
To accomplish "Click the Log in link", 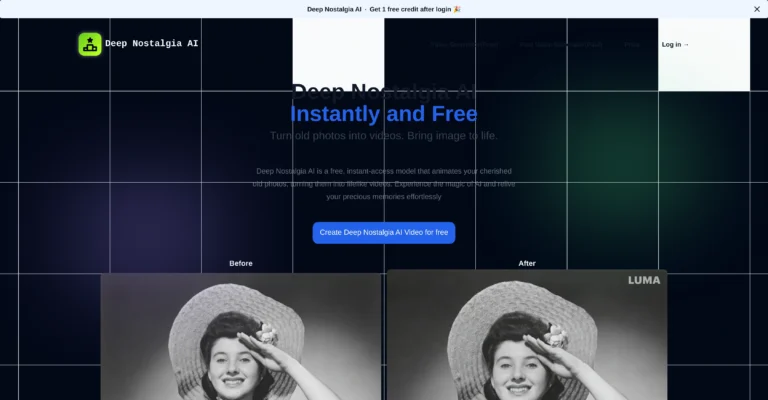I will pos(675,45).
